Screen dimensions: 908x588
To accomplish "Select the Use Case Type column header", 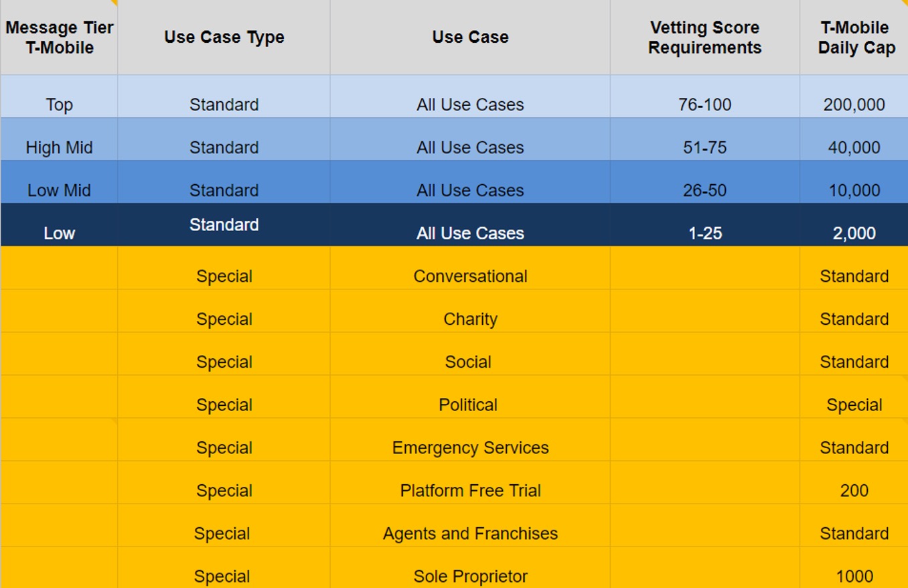I will [x=224, y=38].
